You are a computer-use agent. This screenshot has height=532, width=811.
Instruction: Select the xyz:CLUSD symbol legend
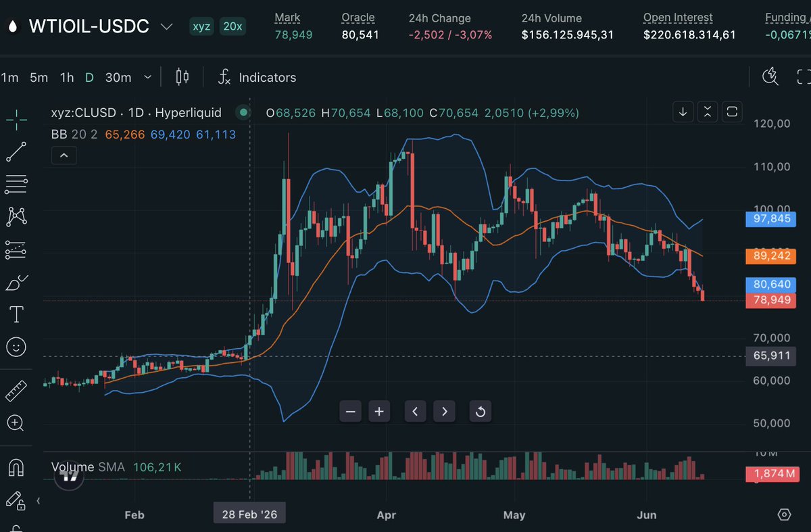137,113
